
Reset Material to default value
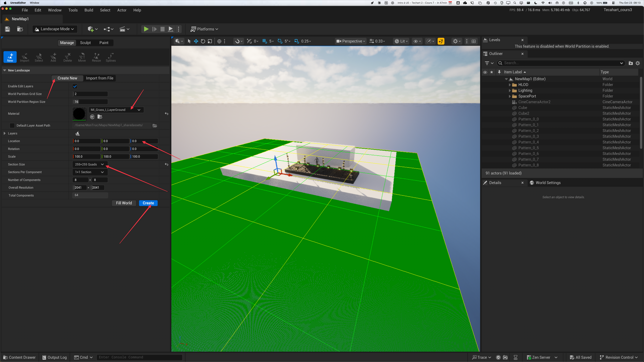click(166, 114)
